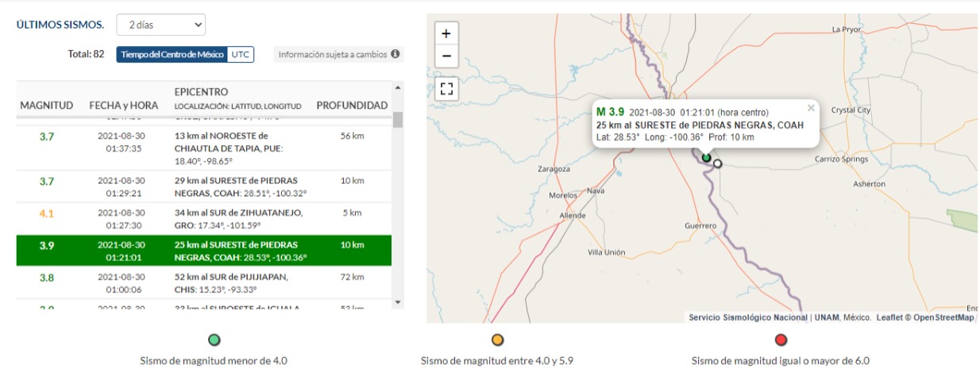Close the M 3.9 earthquake popup

(811, 108)
